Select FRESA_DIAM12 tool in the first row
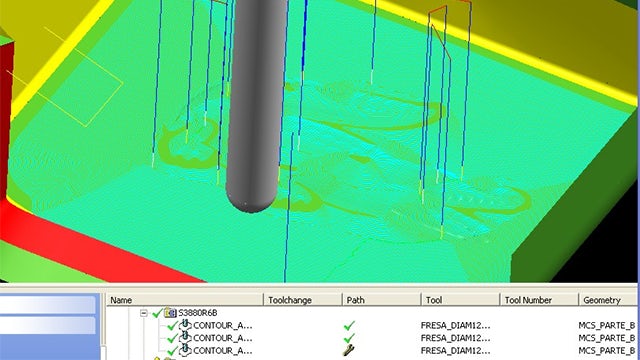The image size is (640, 360). point(455,326)
